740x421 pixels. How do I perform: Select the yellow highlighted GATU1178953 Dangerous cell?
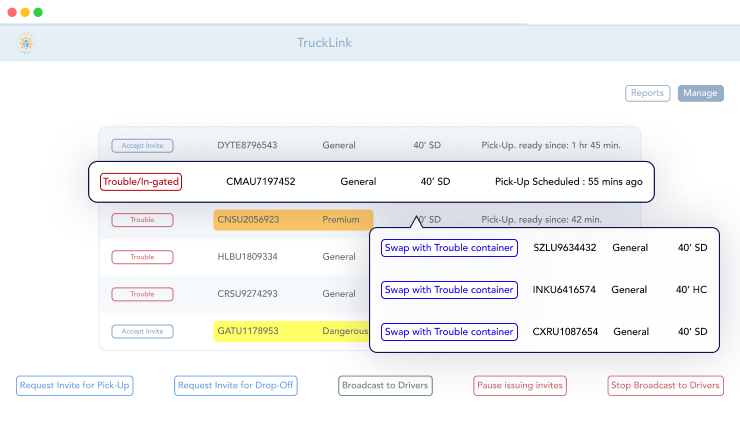290,331
